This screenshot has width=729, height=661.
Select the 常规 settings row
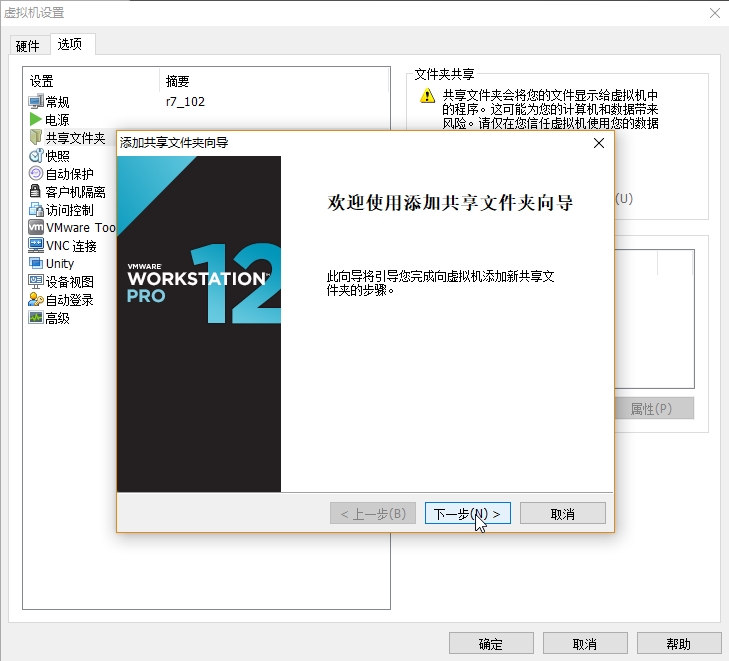tap(206, 101)
